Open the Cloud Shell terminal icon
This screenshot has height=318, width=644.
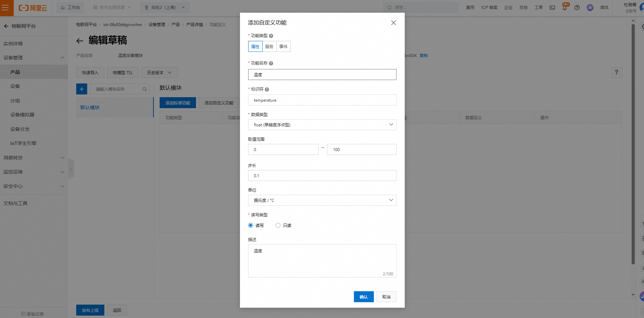click(552, 7)
